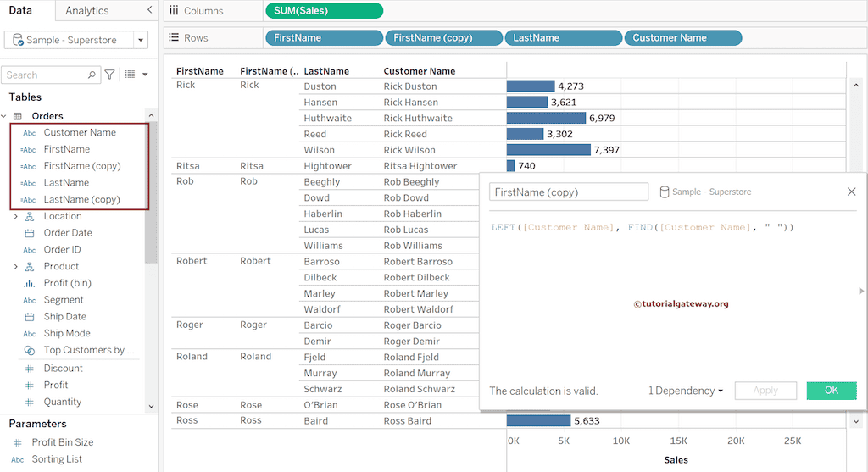Open the data source dropdown arrow
This screenshot has width=868, height=472.
139,40
